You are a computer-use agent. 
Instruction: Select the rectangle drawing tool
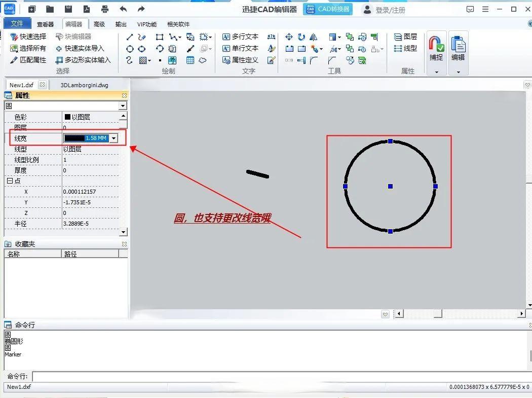(160, 37)
